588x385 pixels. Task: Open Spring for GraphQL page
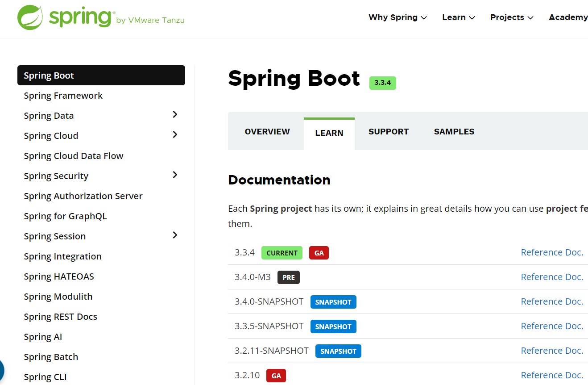point(66,216)
